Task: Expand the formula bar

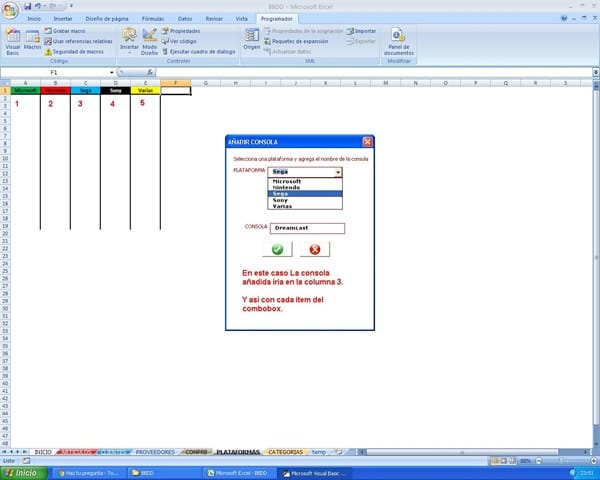Action: [596, 72]
